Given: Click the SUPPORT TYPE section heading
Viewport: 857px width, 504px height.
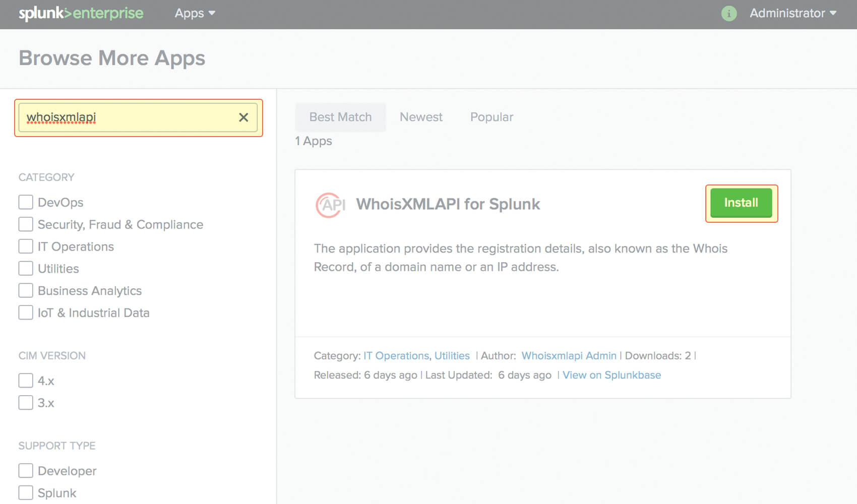Looking at the screenshot, I should 57,446.
